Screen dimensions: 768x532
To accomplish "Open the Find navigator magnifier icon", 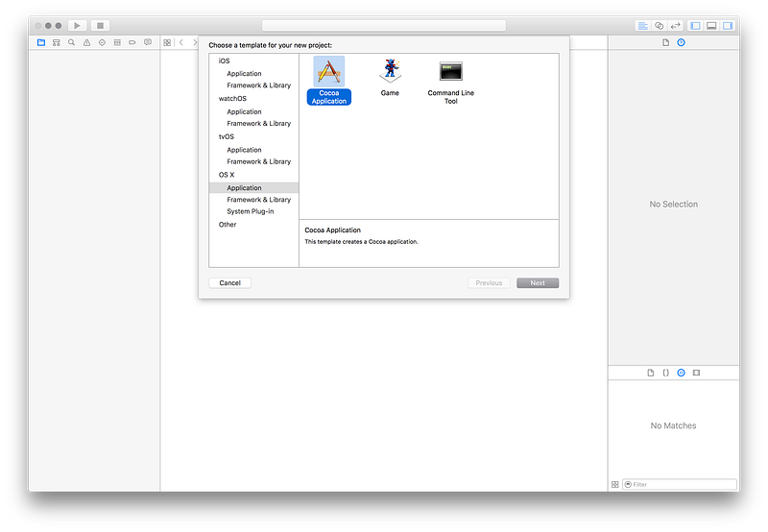I will tap(71, 42).
